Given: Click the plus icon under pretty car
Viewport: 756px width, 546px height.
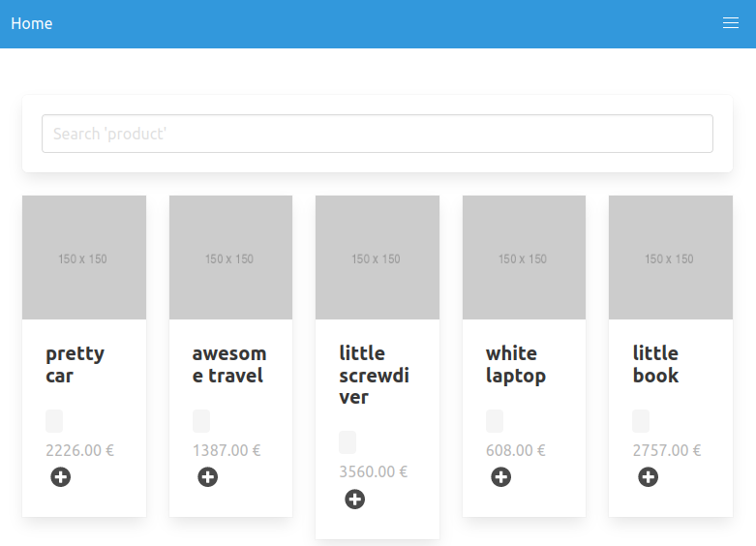Looking at the screenshot, I should [x=61, y=476].
